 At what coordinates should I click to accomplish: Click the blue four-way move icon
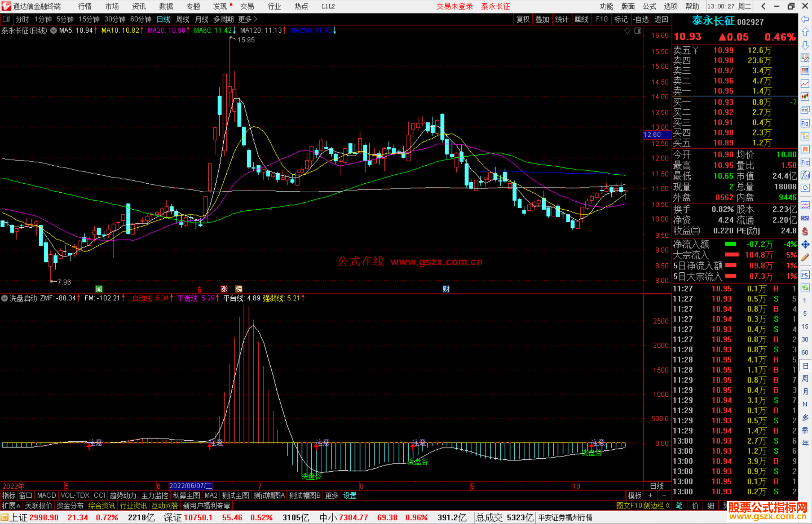coord(805,245)
